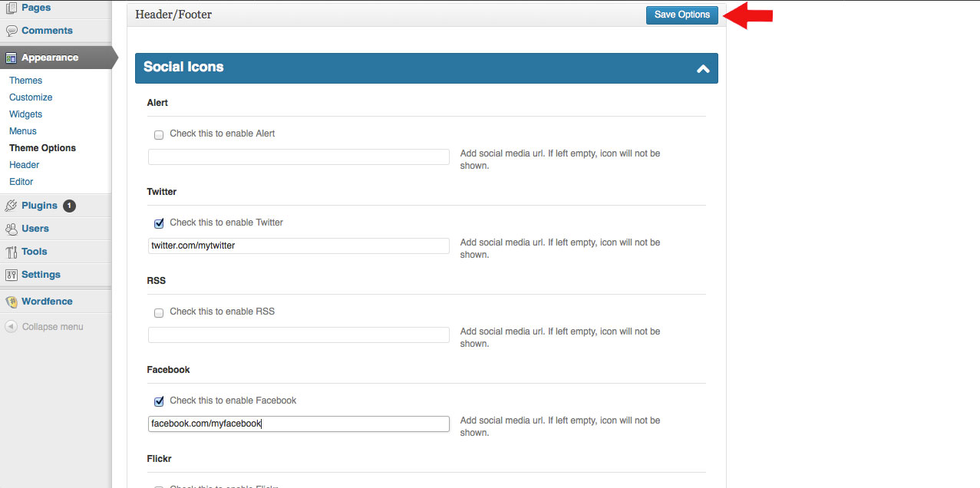This screenshot has height=488, width=980.
Task: Click the Twitter URL input field
Action: (x=298, y=246)
